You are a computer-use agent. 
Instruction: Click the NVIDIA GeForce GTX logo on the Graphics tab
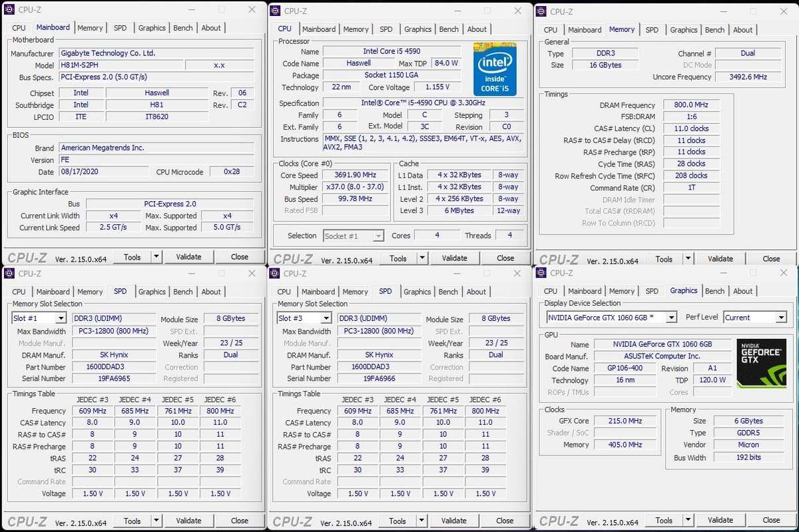[761, 363]
